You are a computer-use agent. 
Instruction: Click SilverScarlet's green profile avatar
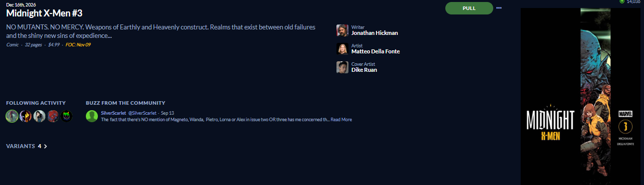coord(92,116)
